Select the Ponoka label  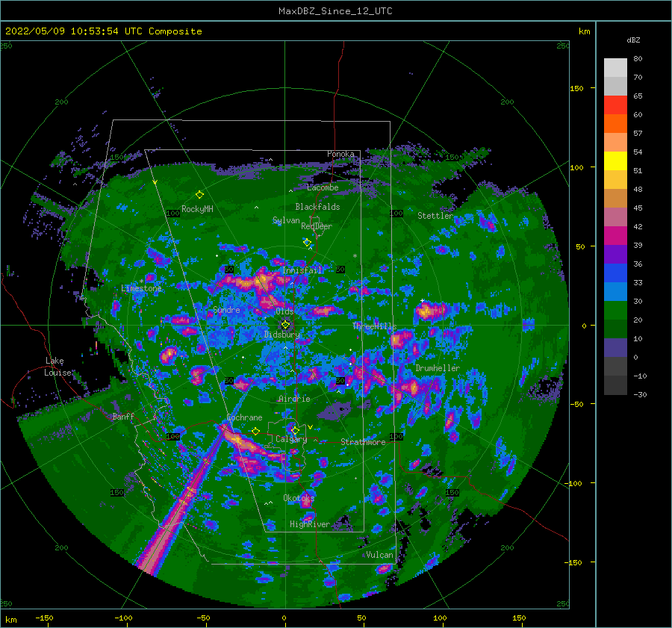coord(340,154)
